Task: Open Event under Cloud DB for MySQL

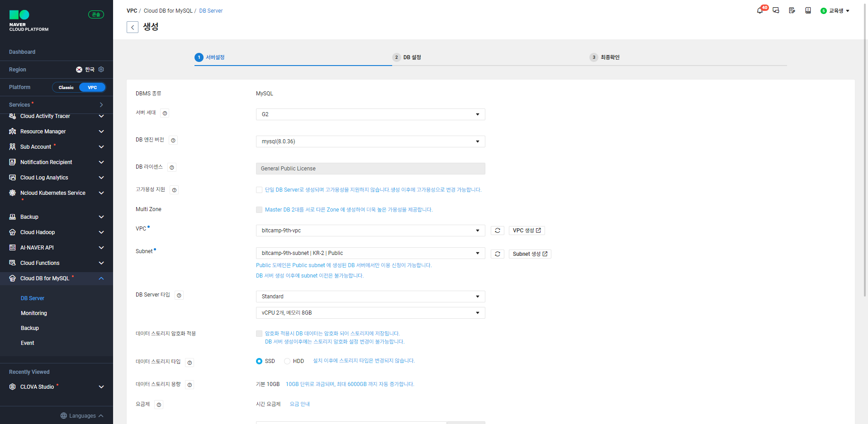Action: tap(28, 343)
